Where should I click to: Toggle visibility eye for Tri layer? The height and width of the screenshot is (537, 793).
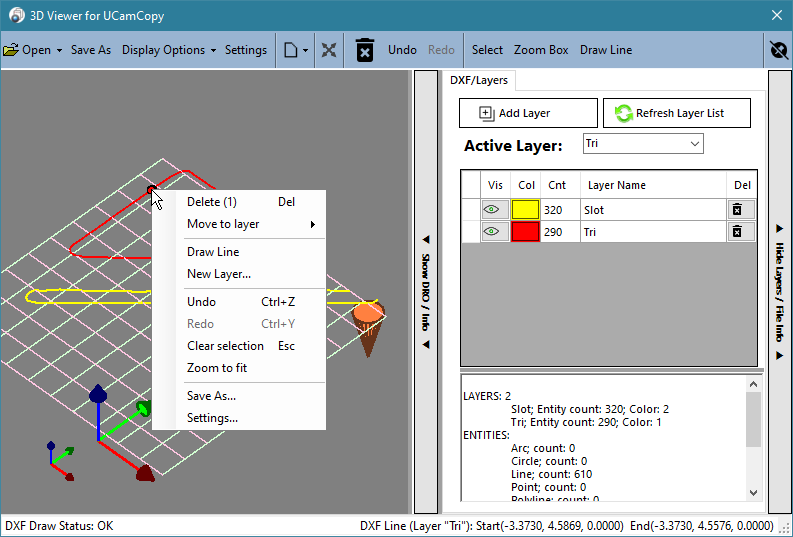point(495,232)
